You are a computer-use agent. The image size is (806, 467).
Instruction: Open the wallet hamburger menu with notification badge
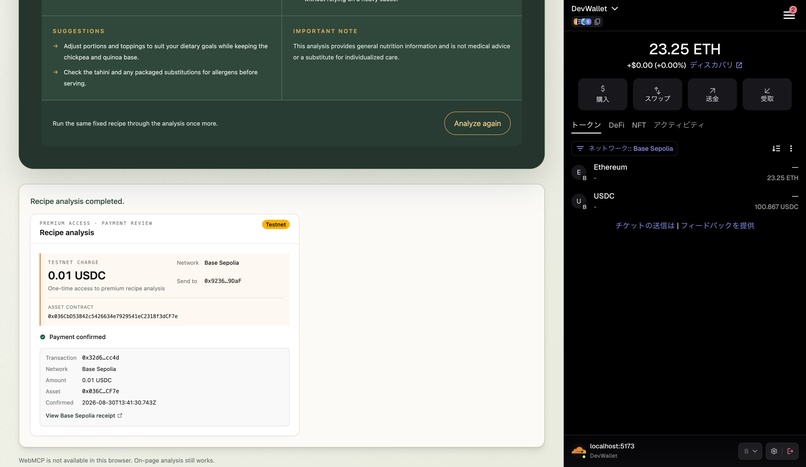click(x=789, y=14)
